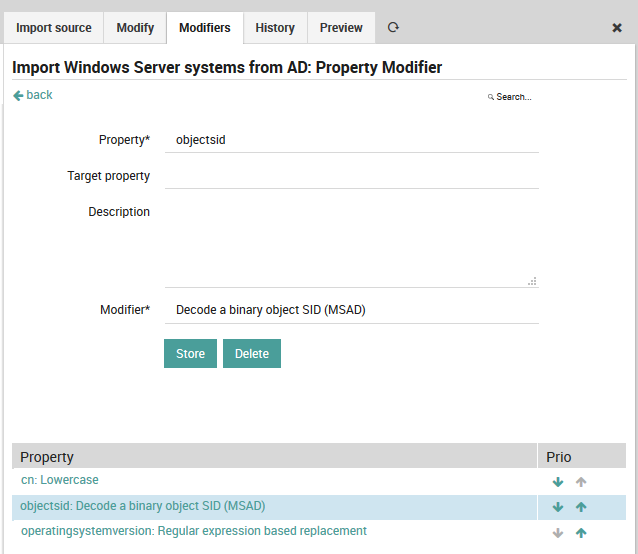Move objectsid modifier up in priority
Viewport: 638px width, 554px height.
tap(581, 507)
